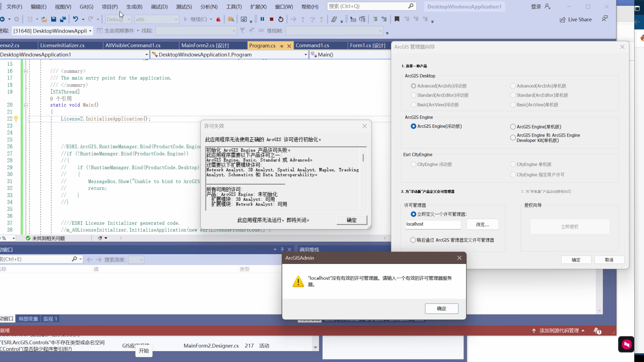Open the 调试(D) menu
The width and height of the screenshot is (644, 362).
click(x=159, y=7)
